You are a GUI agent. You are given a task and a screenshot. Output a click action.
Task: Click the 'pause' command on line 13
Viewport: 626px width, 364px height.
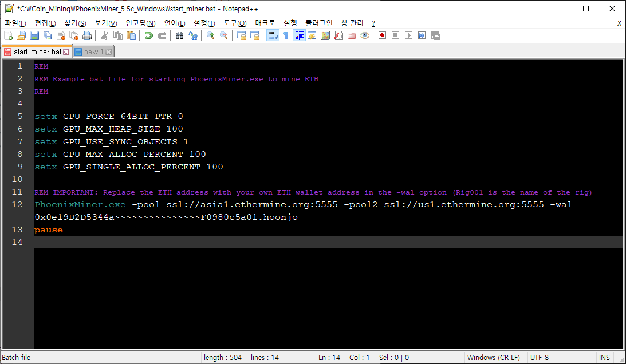pos(49,230)
